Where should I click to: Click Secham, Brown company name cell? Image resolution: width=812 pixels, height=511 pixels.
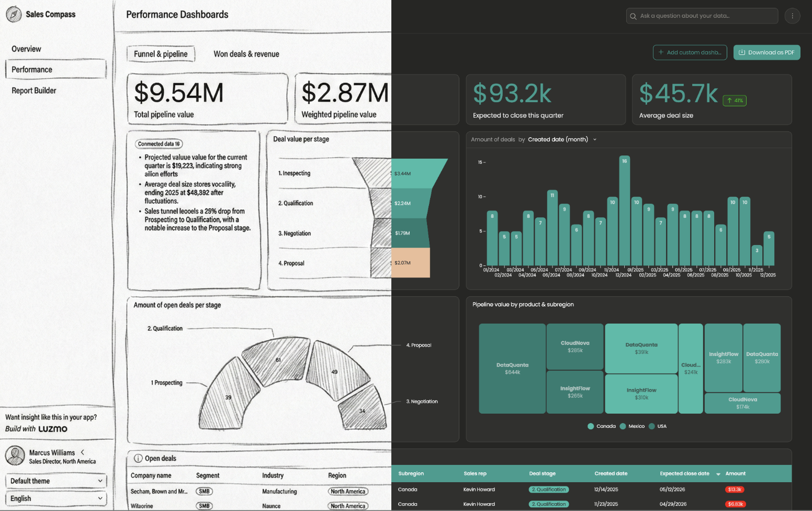click(159, 492)
